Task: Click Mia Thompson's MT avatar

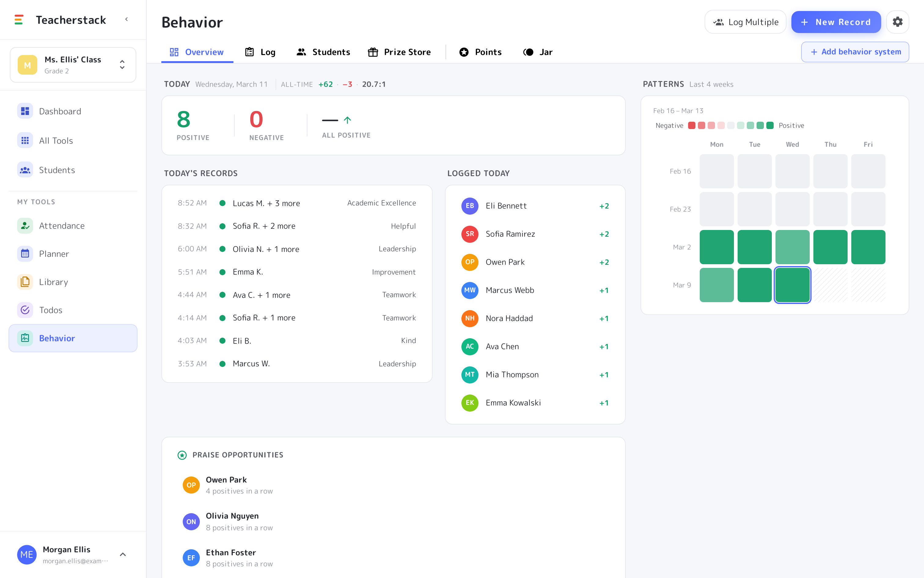Action: pyautogui.click(x=470, y=375)
